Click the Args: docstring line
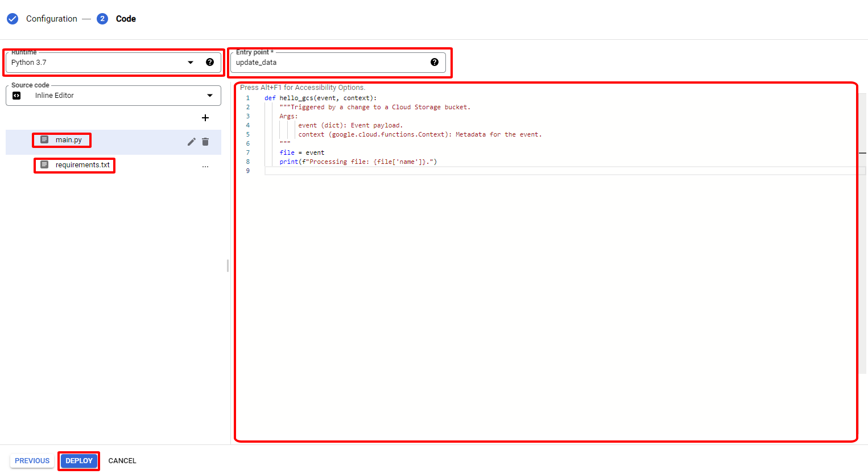Screen dimensions: 868x474 [x=288, y=116]
